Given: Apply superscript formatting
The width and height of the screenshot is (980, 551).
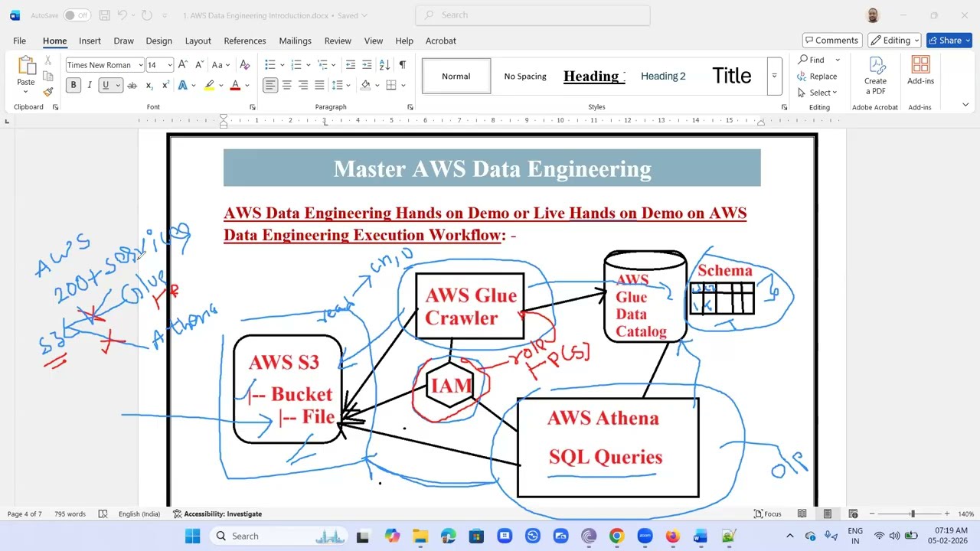Looking at the screenshot, I should coord(165,85).
